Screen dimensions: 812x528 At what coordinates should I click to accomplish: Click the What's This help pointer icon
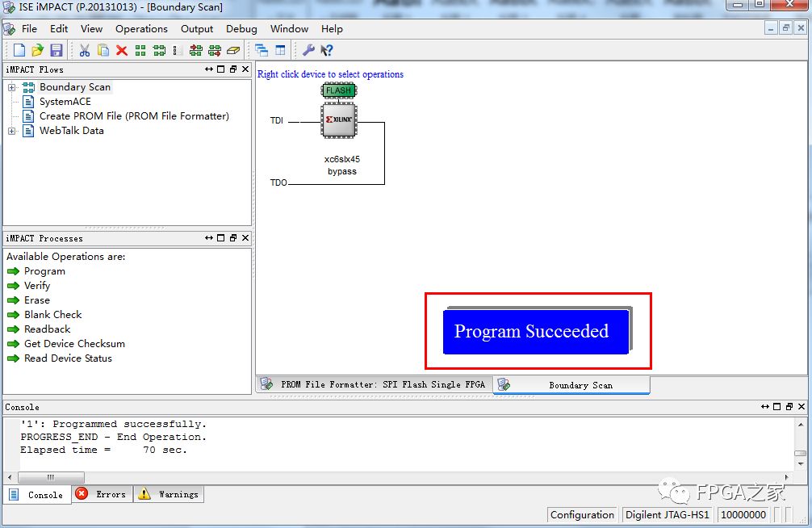point(327,50)
